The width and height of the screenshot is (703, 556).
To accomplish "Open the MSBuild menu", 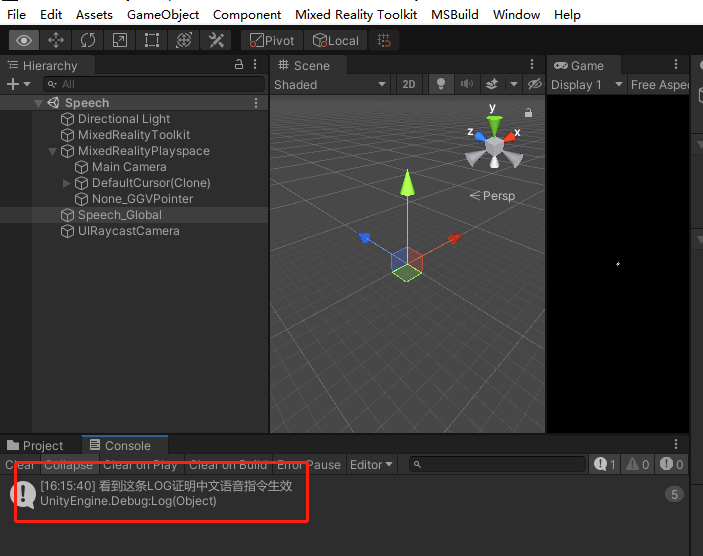I will click(x=455, y=15).
